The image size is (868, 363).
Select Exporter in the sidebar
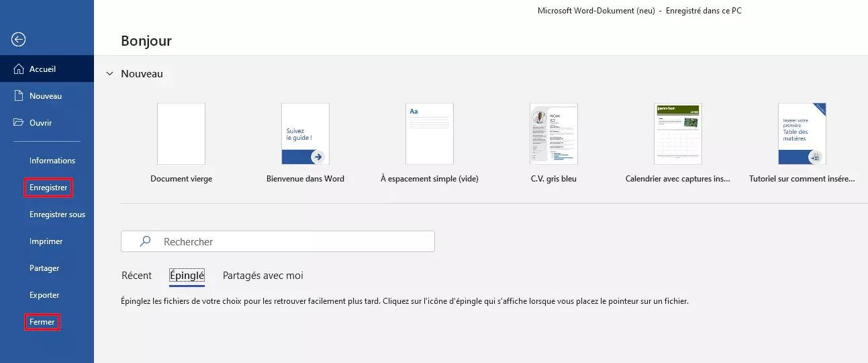click(x=44, y=295)
